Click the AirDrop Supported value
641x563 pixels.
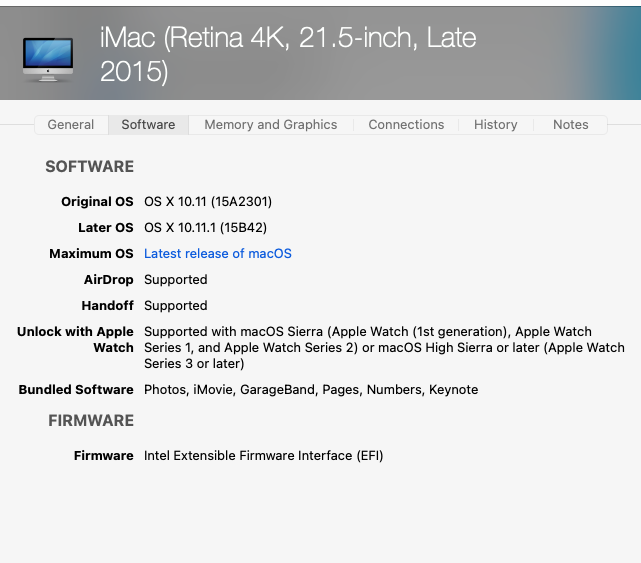(x=176, y=280)
